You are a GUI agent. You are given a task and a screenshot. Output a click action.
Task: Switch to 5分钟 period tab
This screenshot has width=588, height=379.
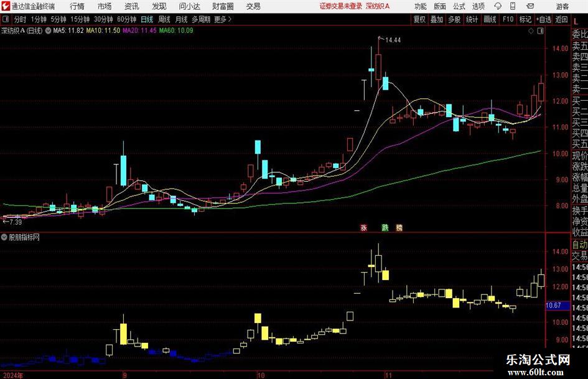click(58, 19)
